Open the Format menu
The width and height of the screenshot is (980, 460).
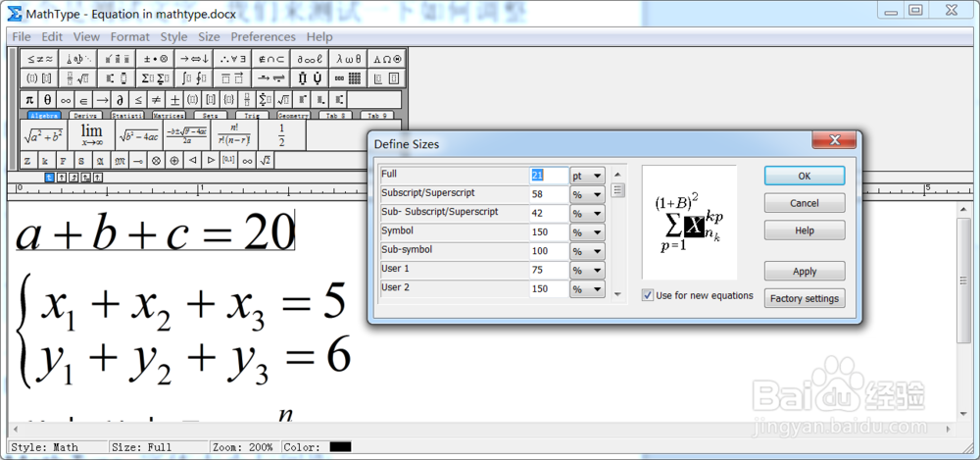(x=130, y=37)
